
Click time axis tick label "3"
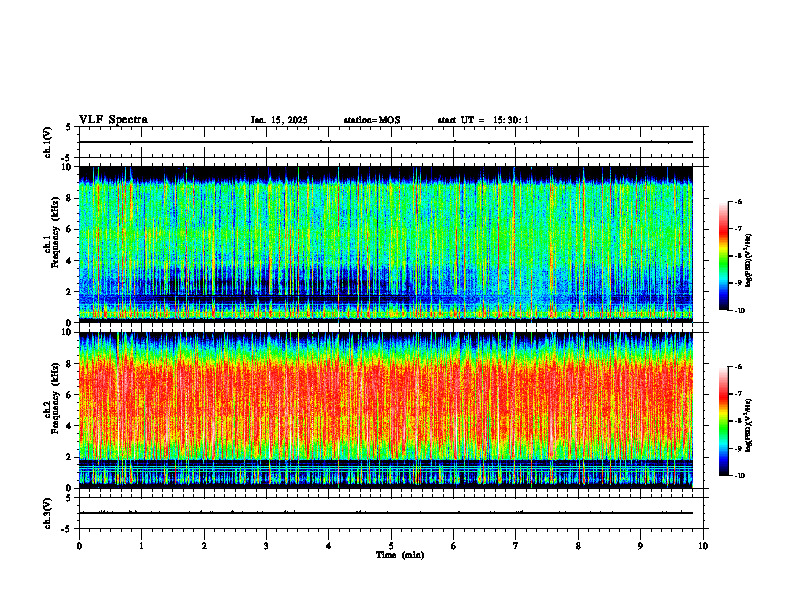coord(266,546)
